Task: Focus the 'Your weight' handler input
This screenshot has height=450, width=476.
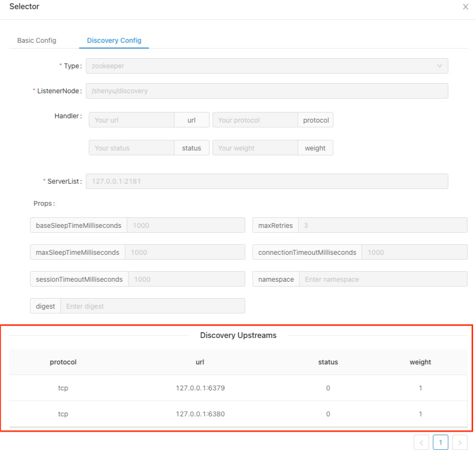Action: coord(255,148)
